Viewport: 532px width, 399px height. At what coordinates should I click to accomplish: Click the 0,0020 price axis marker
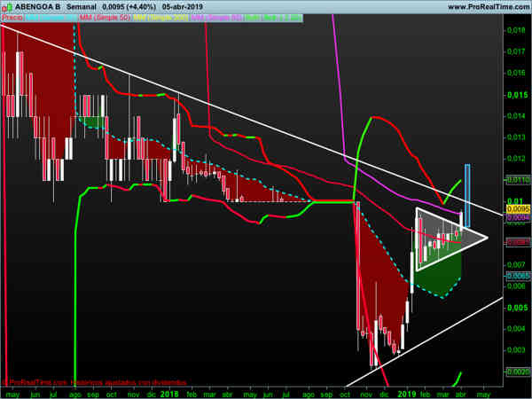pos(518,372)
